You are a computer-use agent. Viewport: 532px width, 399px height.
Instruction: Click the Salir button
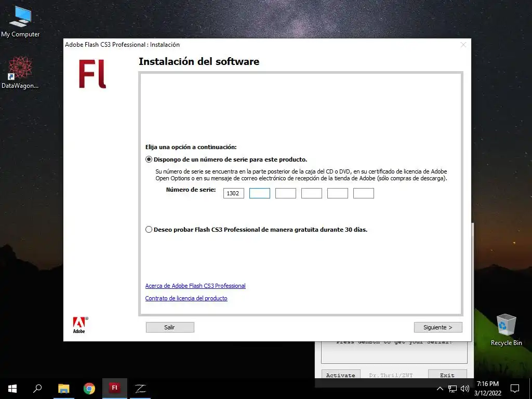[170, 327]
